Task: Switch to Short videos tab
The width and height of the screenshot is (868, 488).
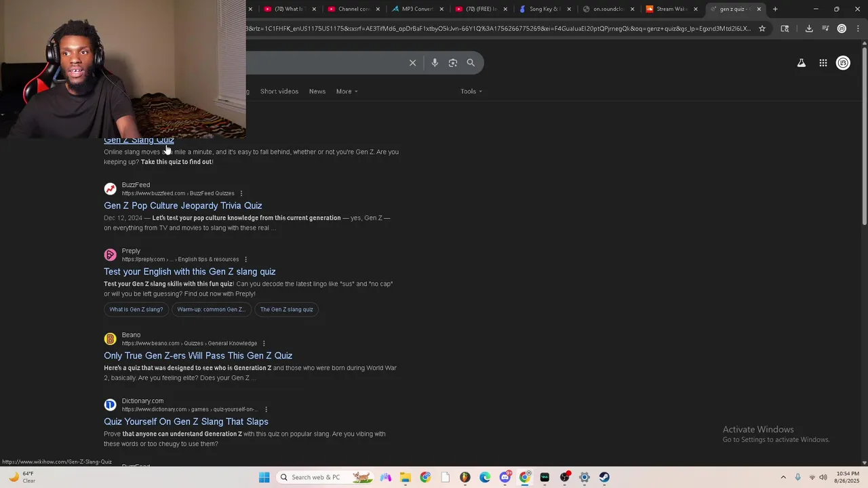Action: 279,91
